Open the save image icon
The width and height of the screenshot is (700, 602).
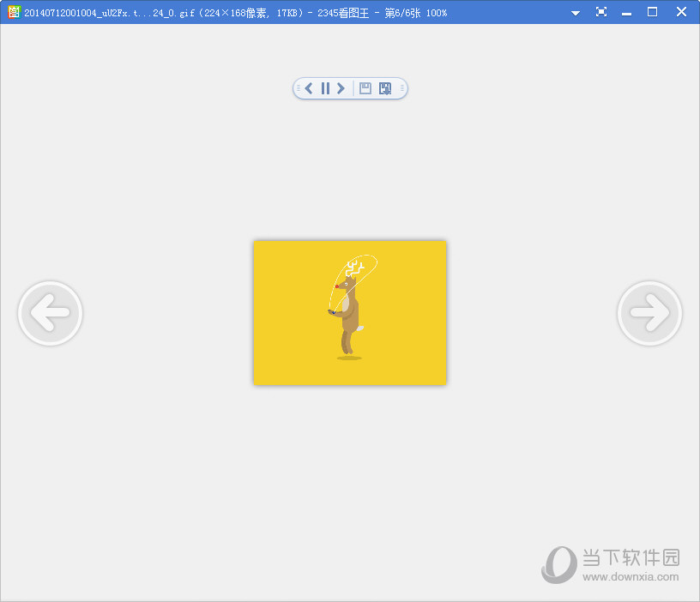click(x=365, y=88)
